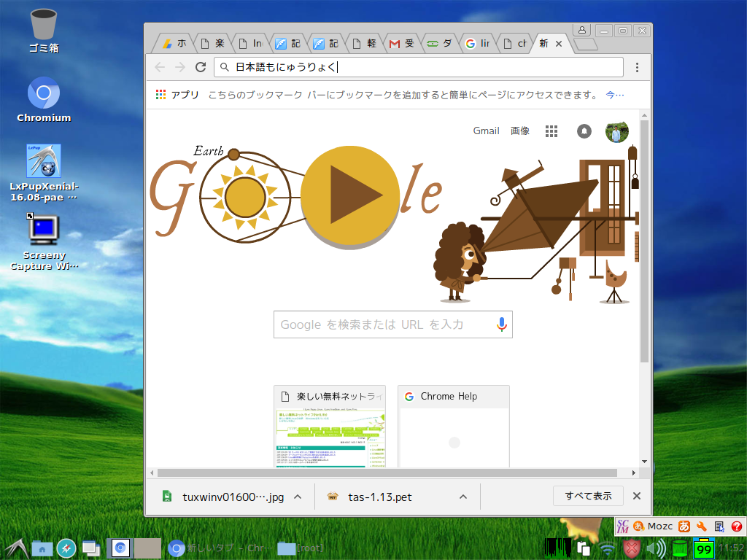Switch to the tab labeled 楽

(x=212, y=43)
